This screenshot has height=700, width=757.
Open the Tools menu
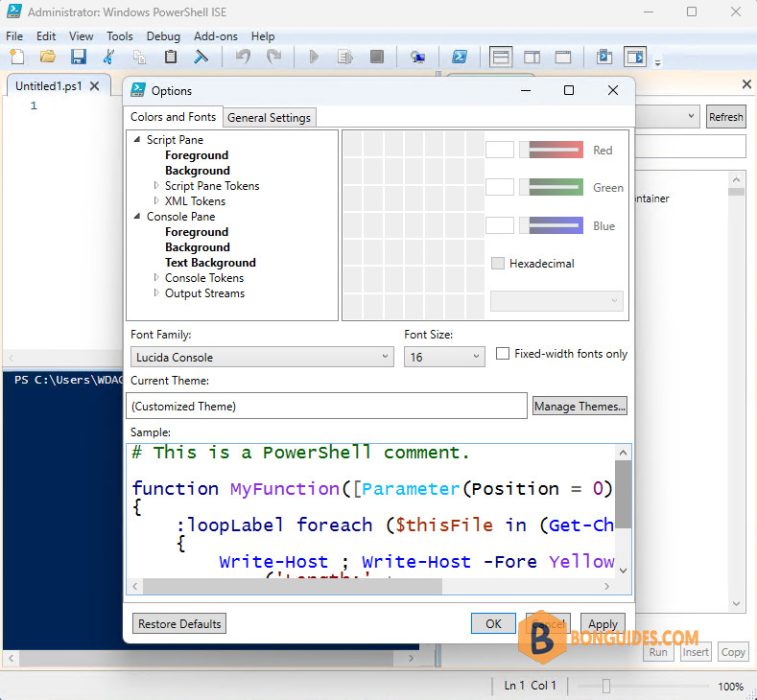(x=119, y=36)
